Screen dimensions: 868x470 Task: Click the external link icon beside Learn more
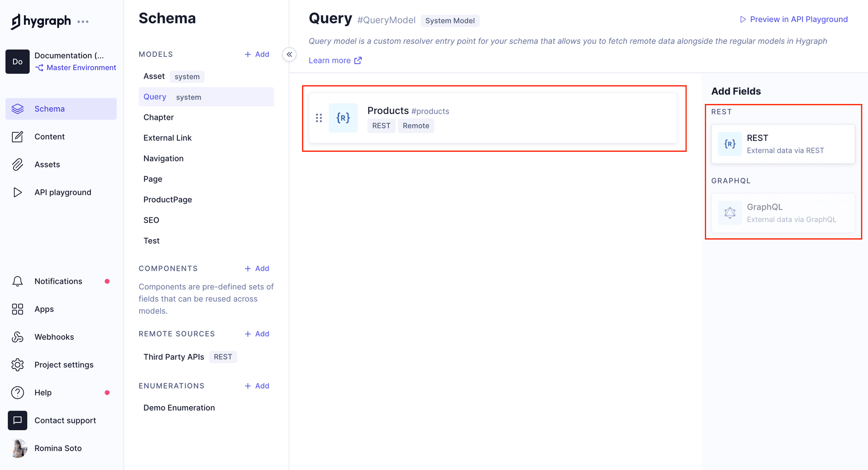358,61
